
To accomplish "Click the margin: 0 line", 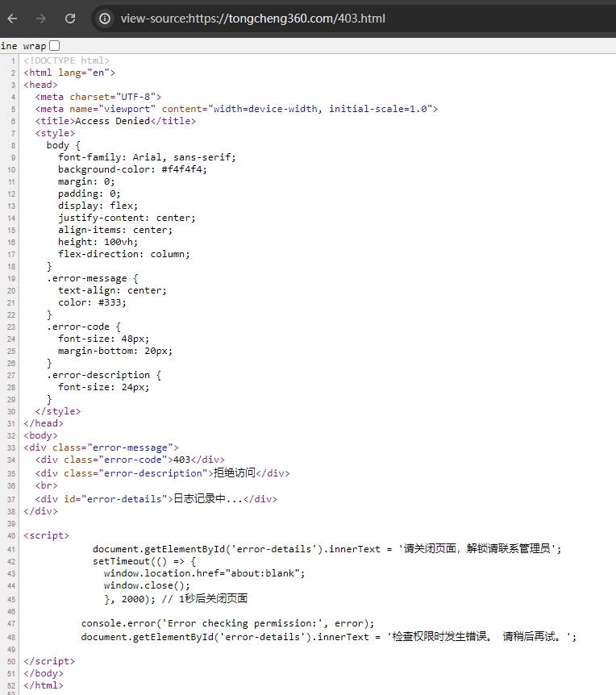I will (86, 181).
